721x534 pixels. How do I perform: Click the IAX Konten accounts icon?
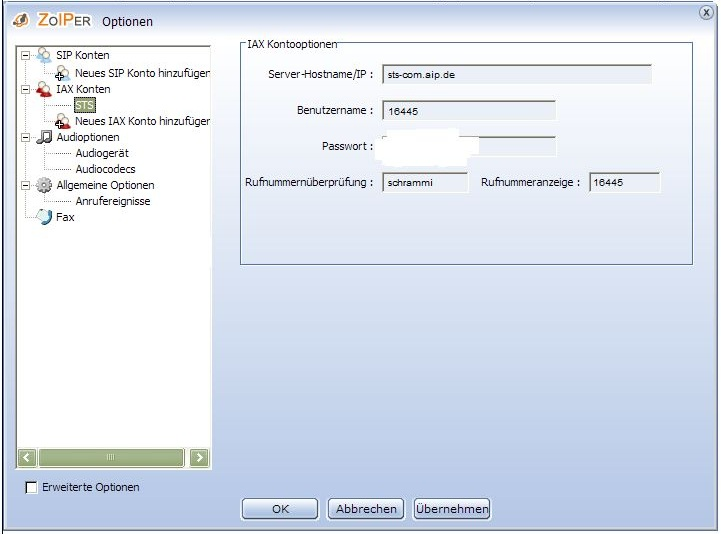tap(44, 89)
